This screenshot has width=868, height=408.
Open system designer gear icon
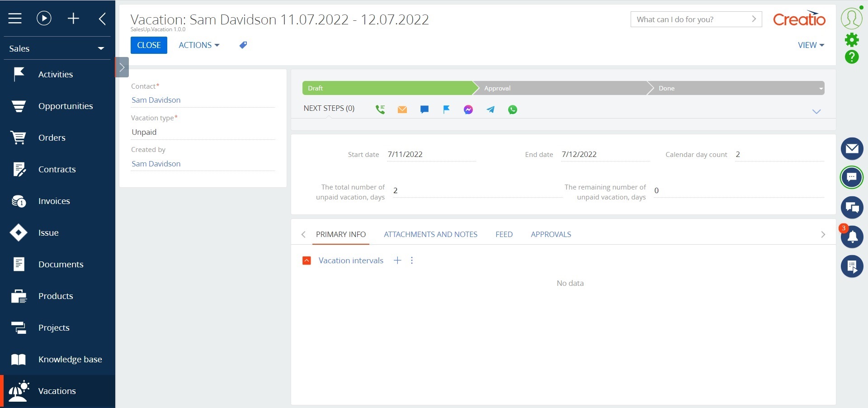(852, 40)
